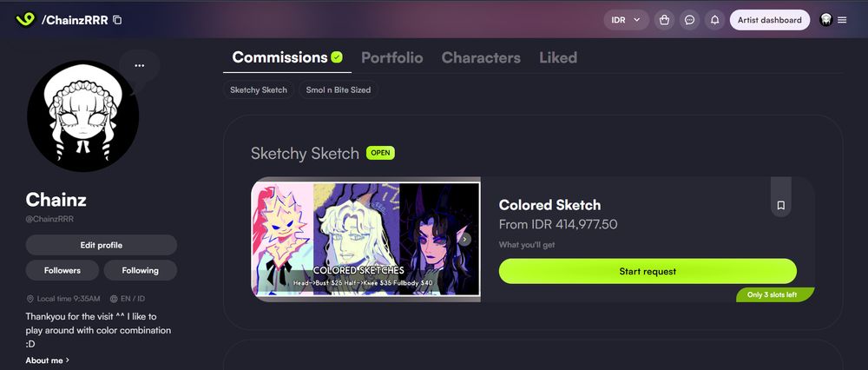Image resolution: width=868 pixels, height=370 pixels.
Task: Expand the About me section
Action: [x=48, y=360]
